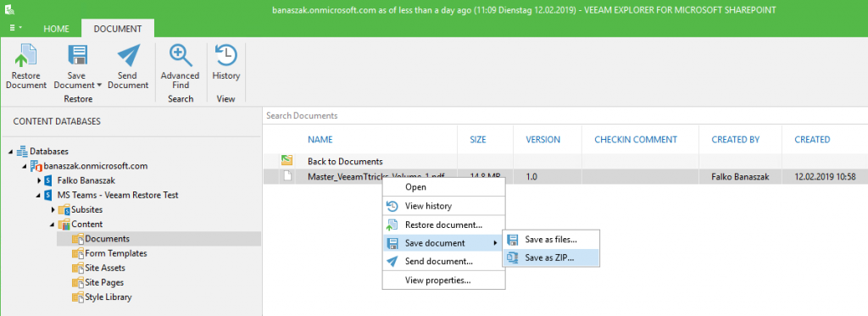The width and height of the screenshot is (868, 316).
Task: Click the Save as ZIP icon
Action: pos(513,258)
